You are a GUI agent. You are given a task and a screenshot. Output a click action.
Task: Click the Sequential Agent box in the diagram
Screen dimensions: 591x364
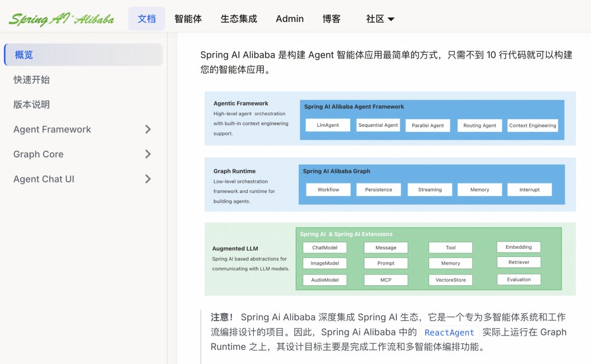click(378, 125)
